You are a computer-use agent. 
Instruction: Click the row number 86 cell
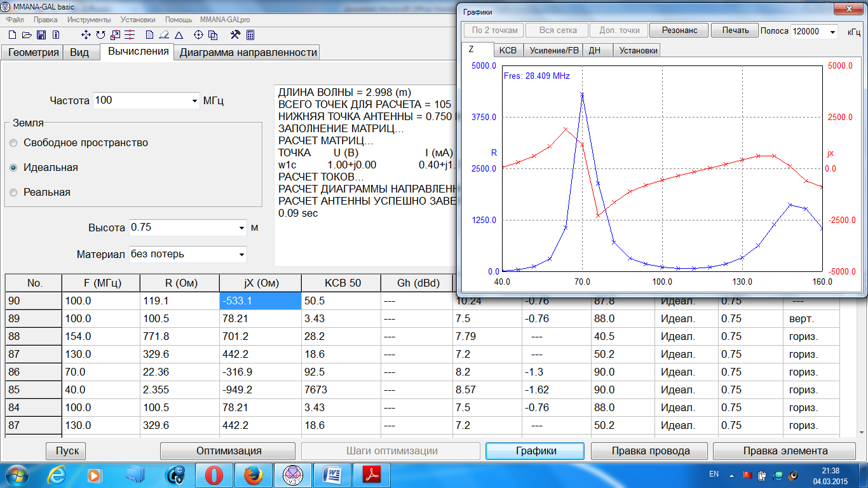pos(33,372)
